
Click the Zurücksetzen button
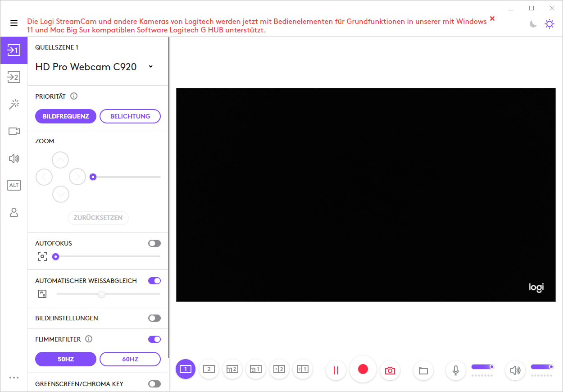(98, 218)
